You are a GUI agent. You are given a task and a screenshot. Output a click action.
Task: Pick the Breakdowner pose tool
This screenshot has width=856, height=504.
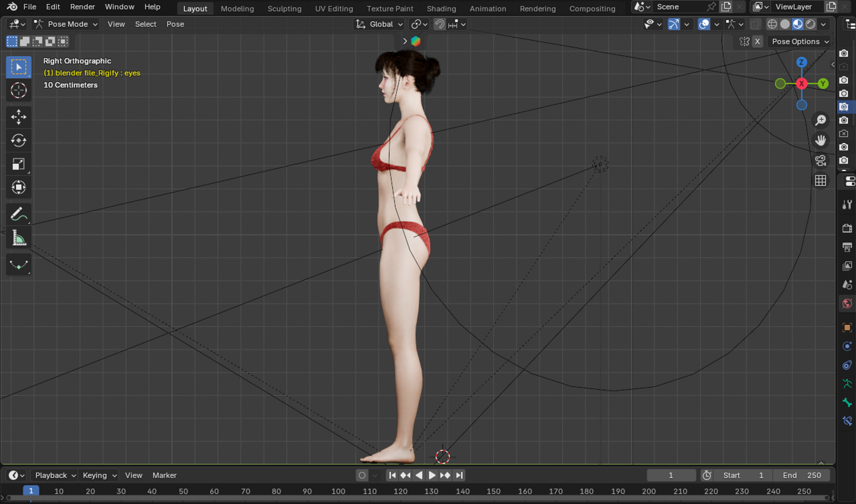point(19,265)
